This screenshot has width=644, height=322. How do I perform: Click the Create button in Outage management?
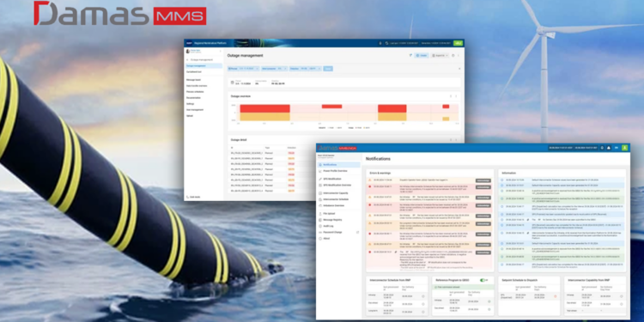pos(422,56)
